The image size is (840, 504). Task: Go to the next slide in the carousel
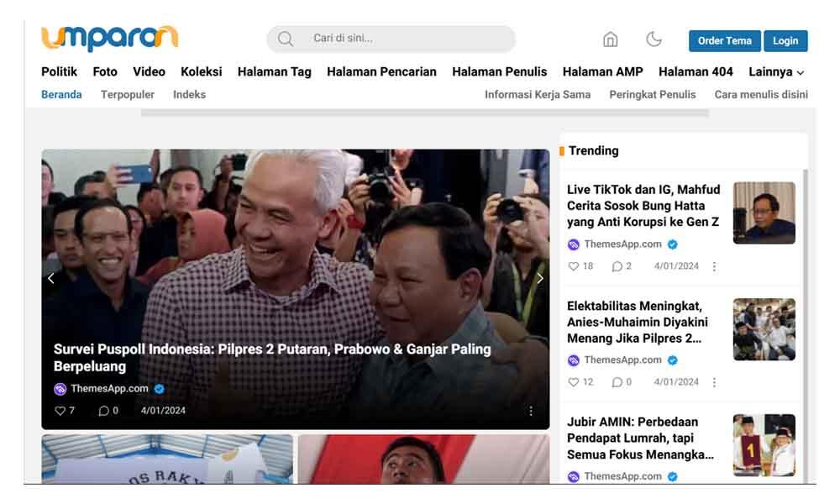539,278
